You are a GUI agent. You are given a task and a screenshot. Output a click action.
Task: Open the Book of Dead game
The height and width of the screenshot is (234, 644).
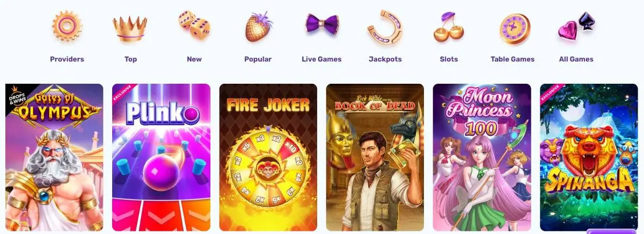(x=375, y=157)
